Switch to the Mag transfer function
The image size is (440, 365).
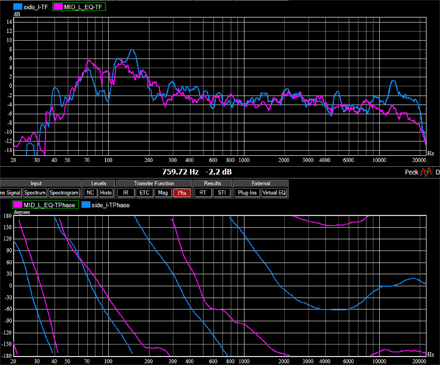pos(163,193)
